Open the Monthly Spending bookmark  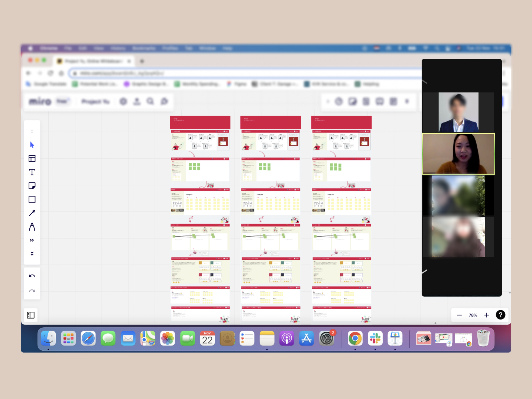197,84
